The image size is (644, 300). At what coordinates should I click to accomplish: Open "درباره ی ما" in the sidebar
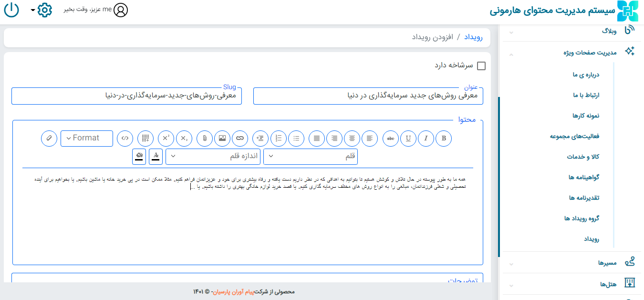pos(586,75)
